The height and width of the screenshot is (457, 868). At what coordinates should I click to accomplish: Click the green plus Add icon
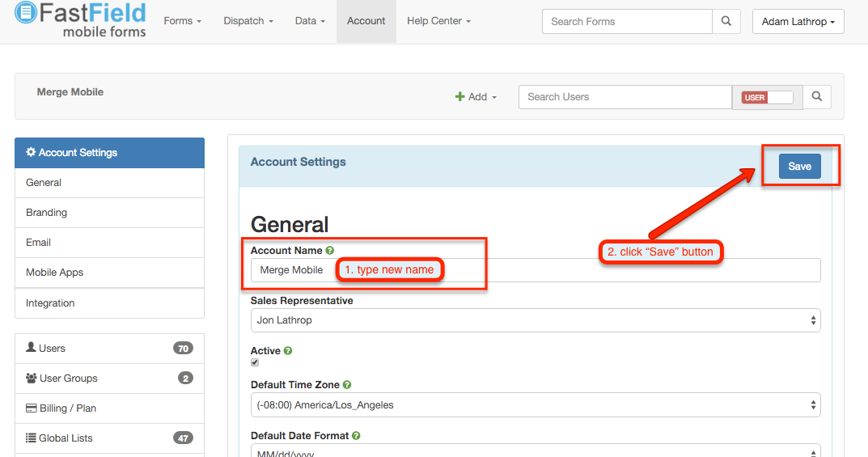460,97
